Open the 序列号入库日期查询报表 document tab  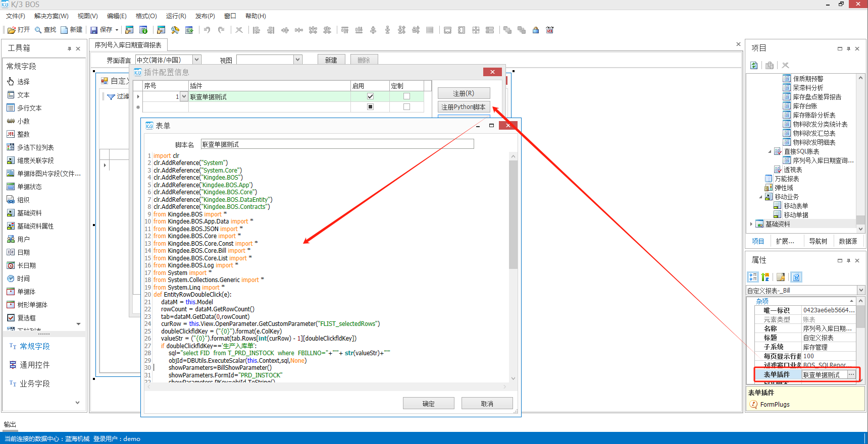[x=128, y=45]
